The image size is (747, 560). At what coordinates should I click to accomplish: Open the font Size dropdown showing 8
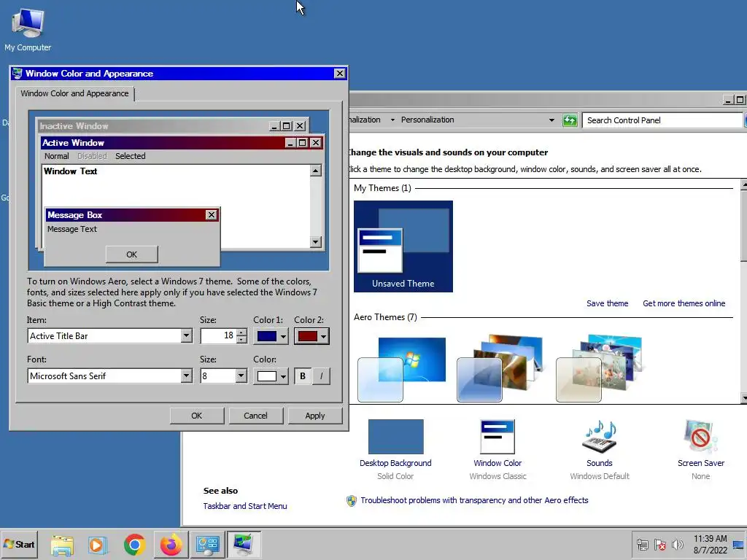click(241, 376)
